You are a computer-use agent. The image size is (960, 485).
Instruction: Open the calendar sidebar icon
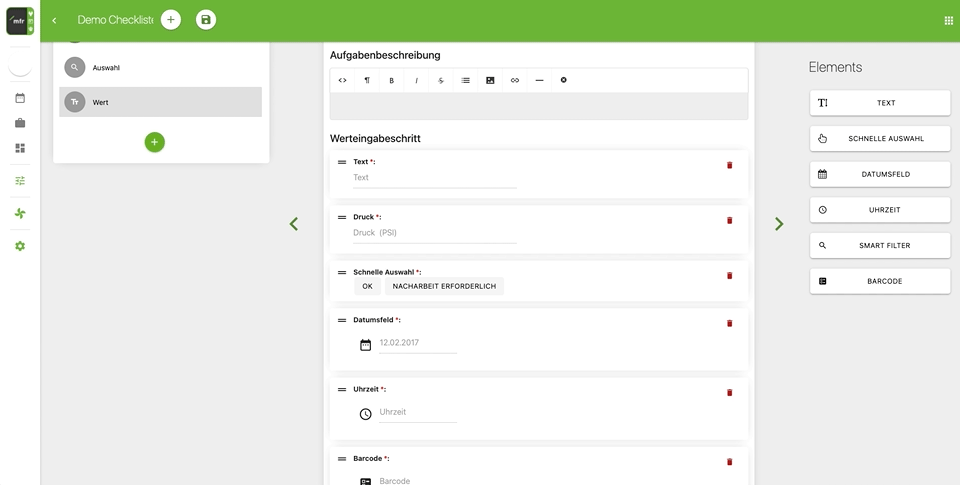[20, 98]
